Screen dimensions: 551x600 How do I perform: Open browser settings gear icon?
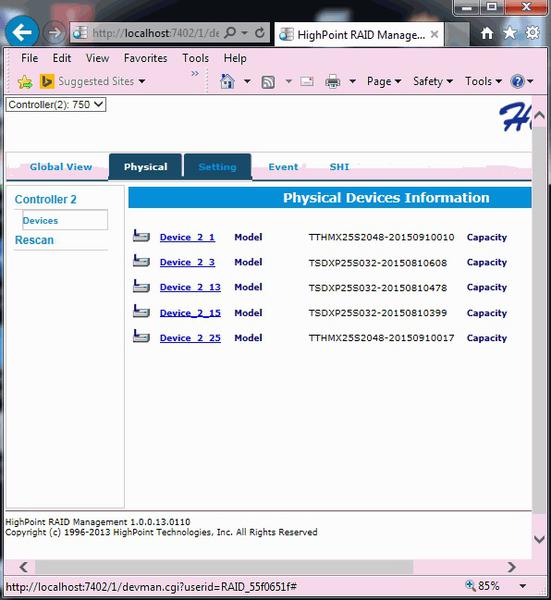[x=532, y=33]
